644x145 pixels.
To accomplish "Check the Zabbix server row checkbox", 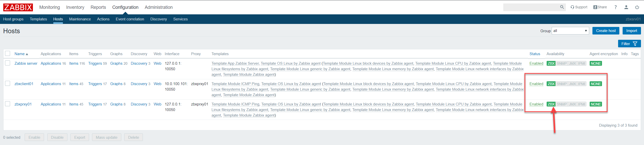I will tap(8, 63).
